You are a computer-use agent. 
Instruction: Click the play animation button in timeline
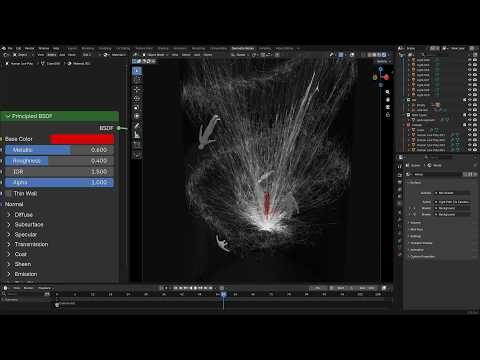click(x=196, y=288)
